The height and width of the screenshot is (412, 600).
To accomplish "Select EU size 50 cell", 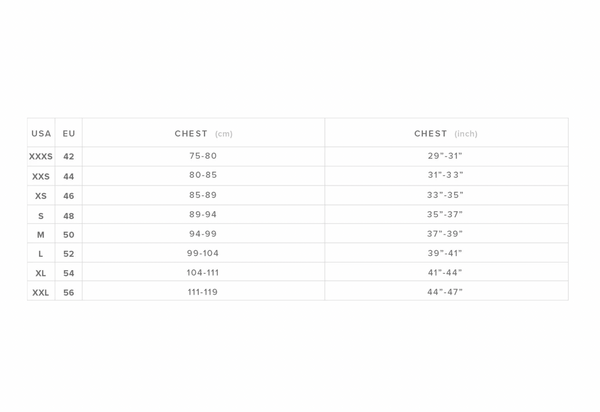I will [69, 235].
